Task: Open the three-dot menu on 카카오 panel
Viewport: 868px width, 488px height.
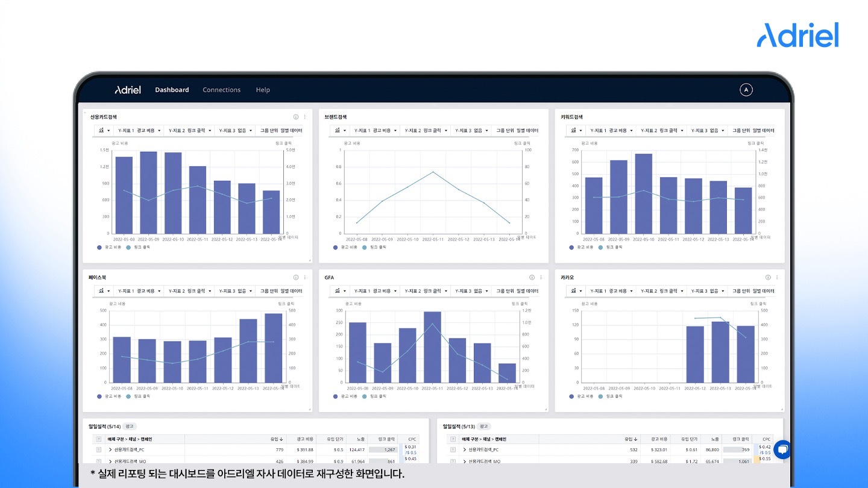Action: tap(777, 278)
